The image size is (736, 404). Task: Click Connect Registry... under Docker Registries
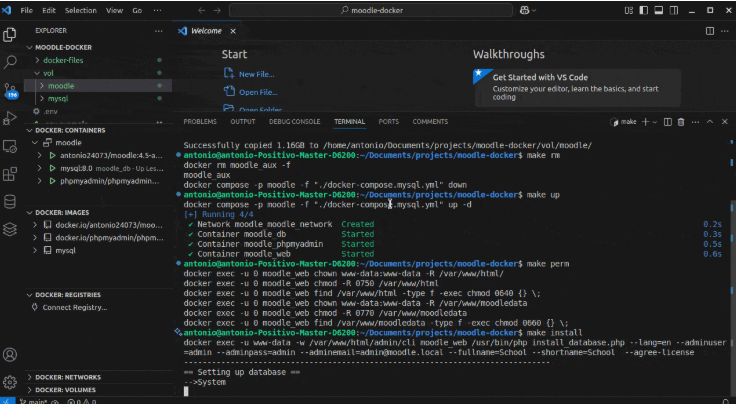74,307
